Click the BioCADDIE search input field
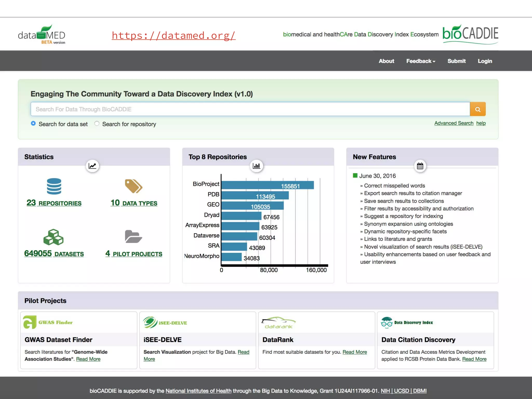 pyautogui.click(x=250, y=109)
